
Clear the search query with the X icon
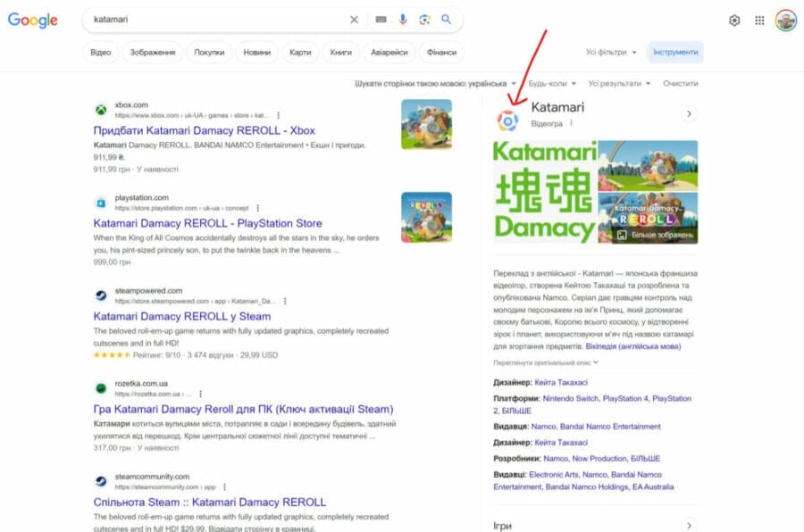(x=354, y=20)
